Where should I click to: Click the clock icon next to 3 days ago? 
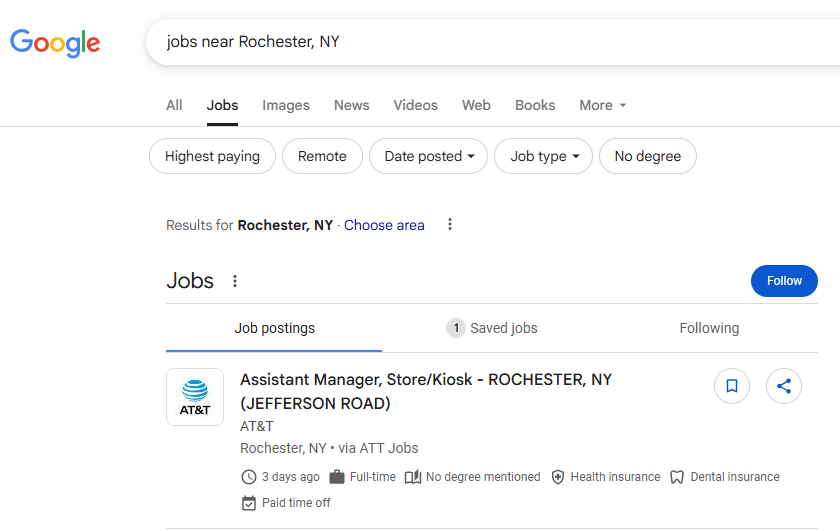click(x=249, y=477)
